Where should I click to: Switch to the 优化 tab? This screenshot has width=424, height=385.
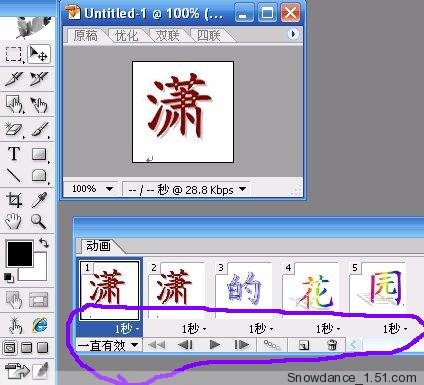[x=126, y=35]
